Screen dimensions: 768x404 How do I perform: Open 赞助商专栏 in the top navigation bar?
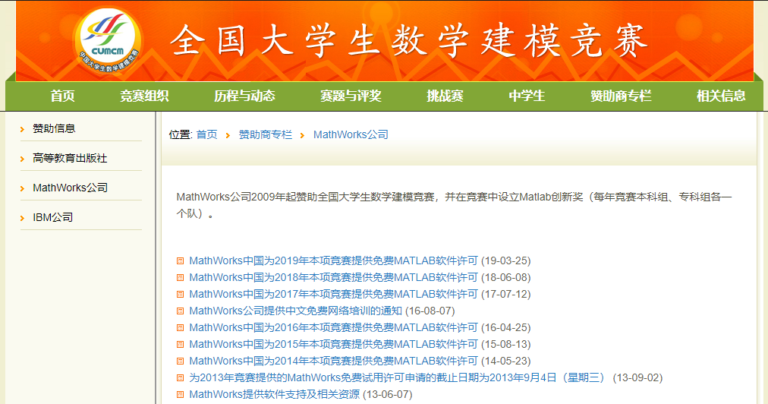point(620,96)
